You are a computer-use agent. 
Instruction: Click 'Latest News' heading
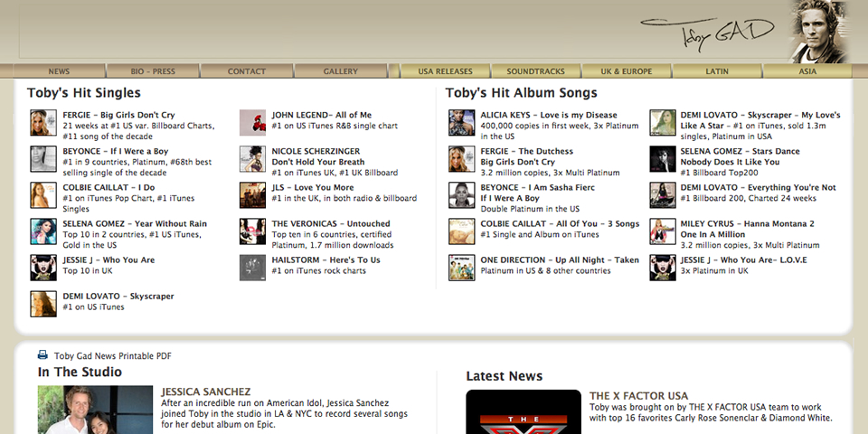click(505, 376)
